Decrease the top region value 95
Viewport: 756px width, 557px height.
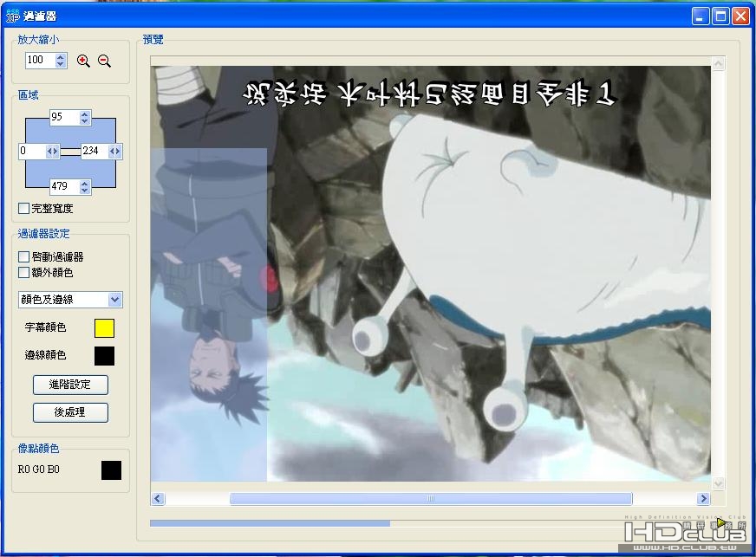click(85, 120)
